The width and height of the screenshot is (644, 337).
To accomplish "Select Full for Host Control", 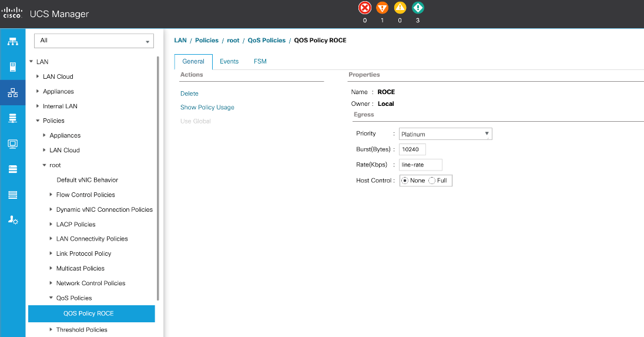I will pyautogui.click(x=432, y=181).
